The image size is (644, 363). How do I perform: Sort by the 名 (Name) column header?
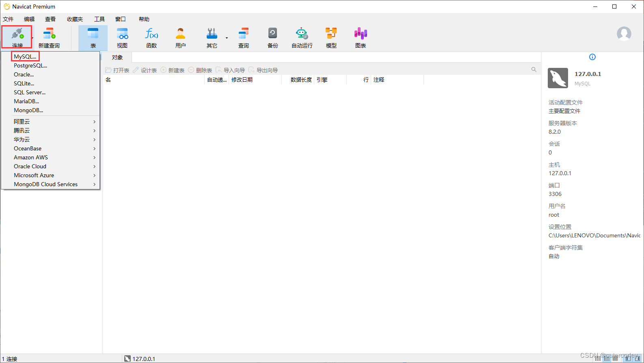(154, 80)
